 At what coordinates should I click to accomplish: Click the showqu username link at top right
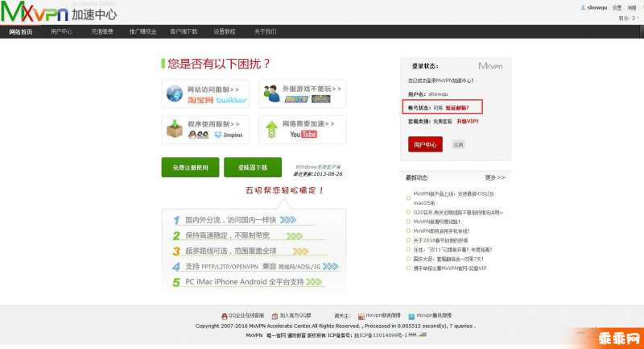coord(597,8)
